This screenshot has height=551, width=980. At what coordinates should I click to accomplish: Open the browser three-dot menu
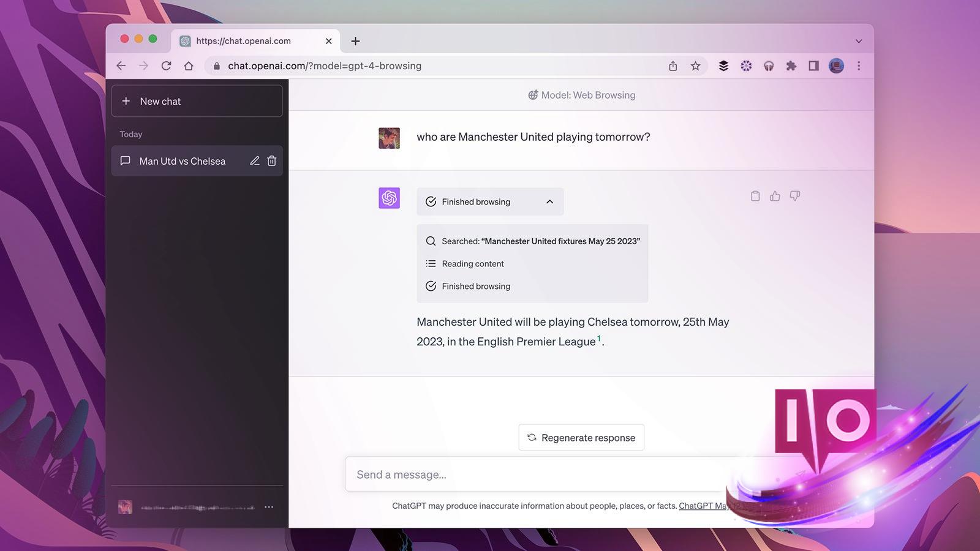(859, 66)
